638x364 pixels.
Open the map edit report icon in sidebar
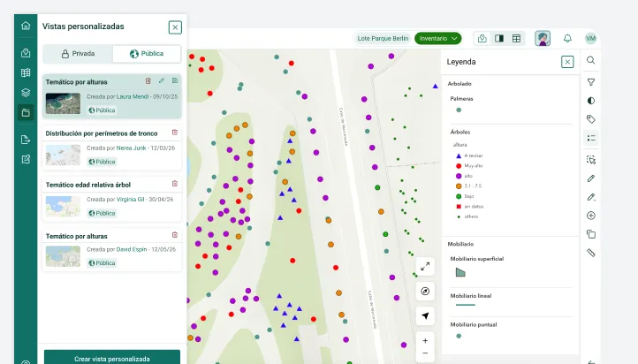point(26,159)
